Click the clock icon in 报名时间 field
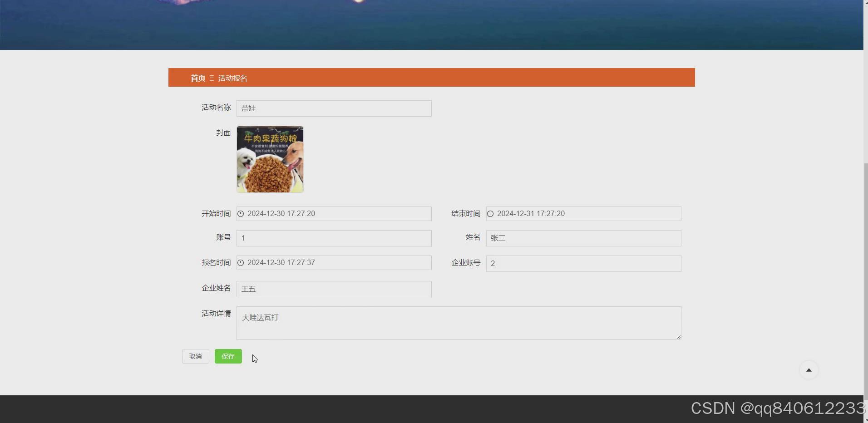This screenshot has height=423, width=868. 241,263
